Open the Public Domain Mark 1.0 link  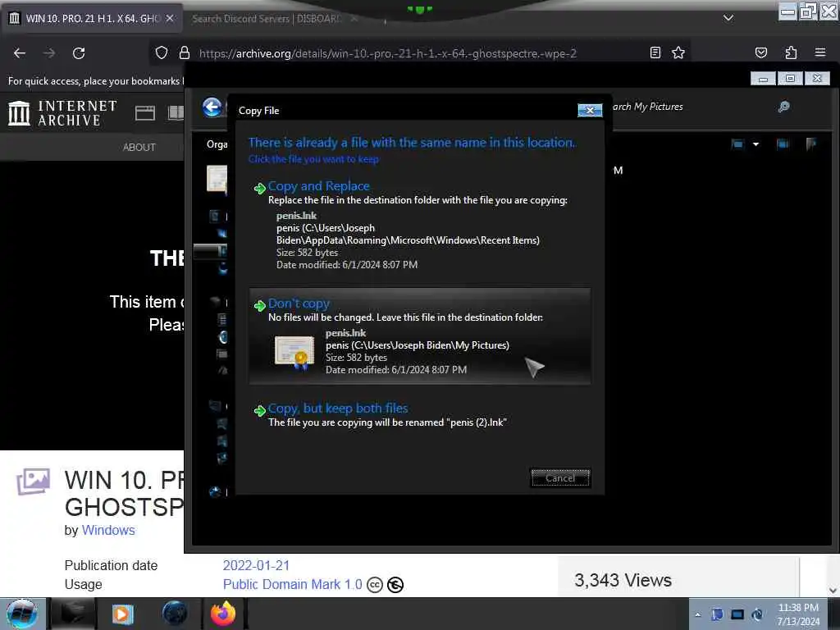click(x=293, y=584)
